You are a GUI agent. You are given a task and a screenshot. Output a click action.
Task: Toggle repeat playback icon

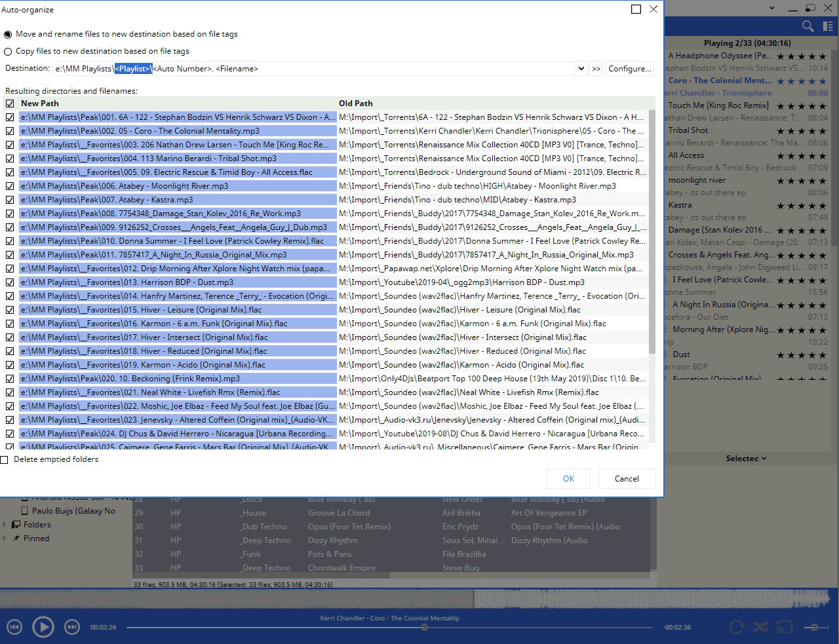(737, 627)
